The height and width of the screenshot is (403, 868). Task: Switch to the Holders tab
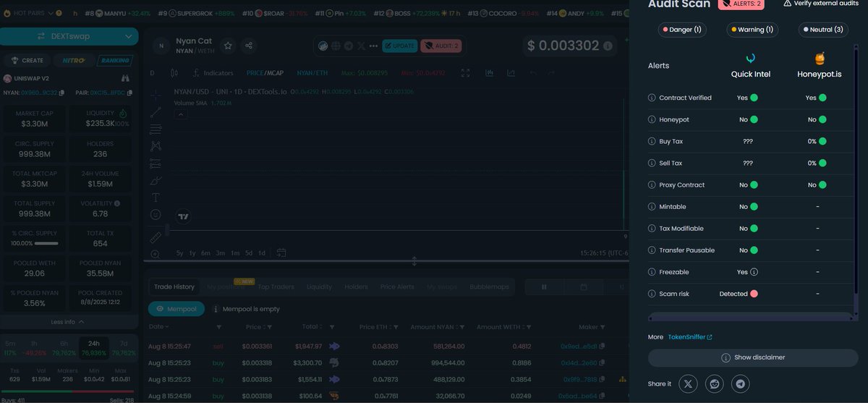point(356,287)
